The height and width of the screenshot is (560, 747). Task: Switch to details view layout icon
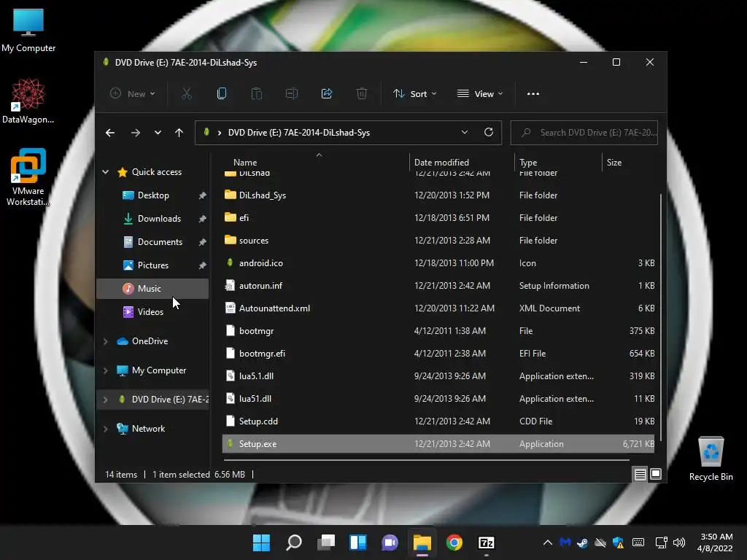pyautogui.click(x=640, y=474)
